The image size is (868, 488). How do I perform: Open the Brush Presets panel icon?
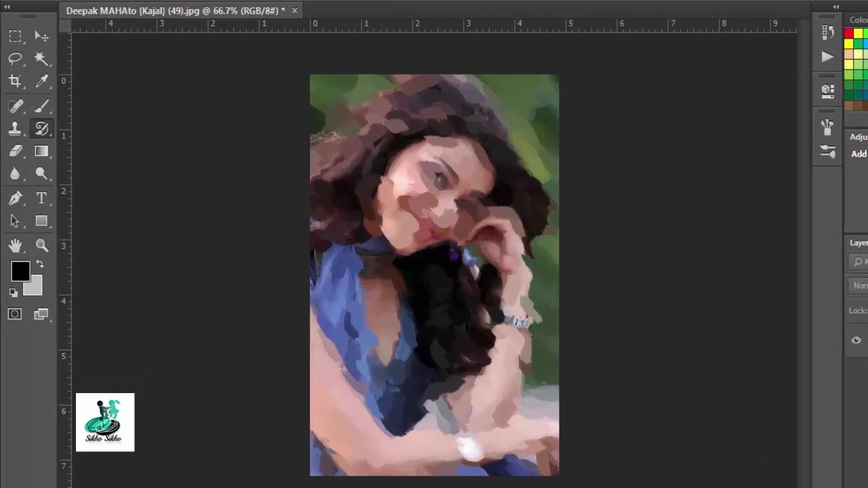click(x=827, y=151)
